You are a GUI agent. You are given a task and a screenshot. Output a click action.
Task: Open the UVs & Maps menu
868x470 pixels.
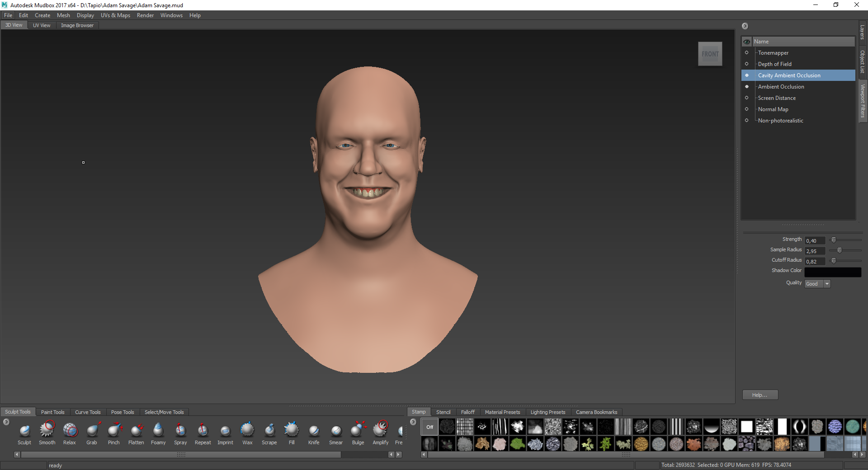tap(115, 15)
